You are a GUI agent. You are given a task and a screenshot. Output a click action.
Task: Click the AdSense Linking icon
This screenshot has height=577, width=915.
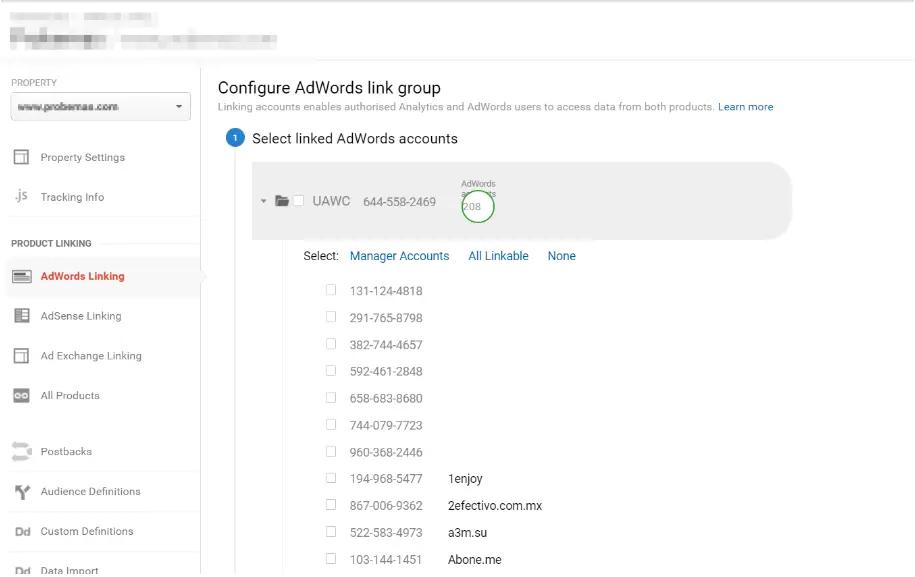(22, 316)
